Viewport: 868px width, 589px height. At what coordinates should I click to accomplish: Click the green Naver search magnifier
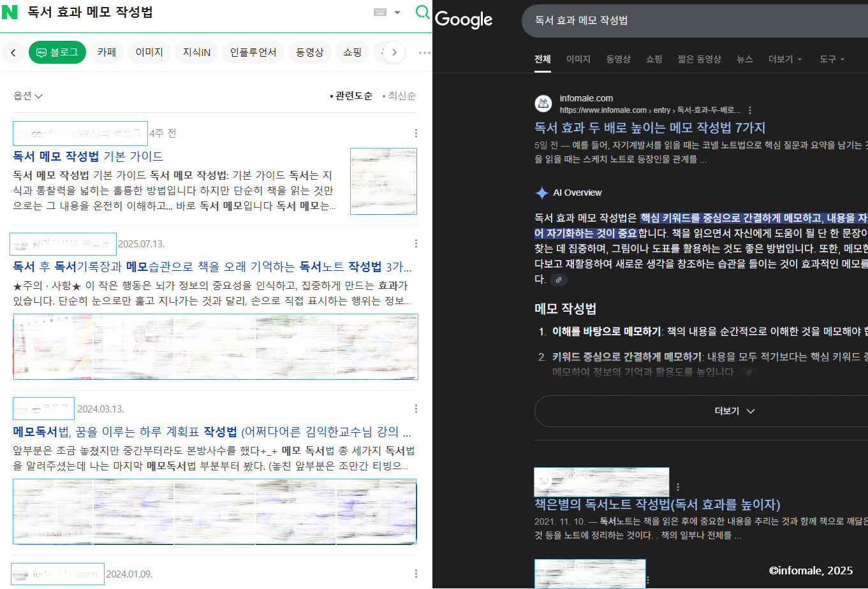coord(422,12)
